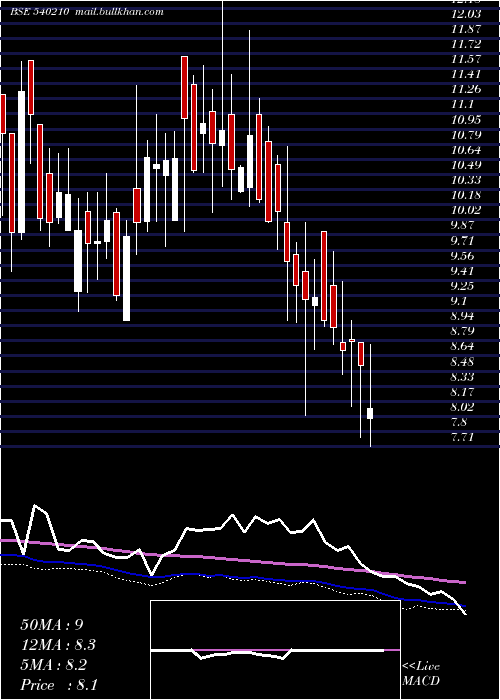Select the 9.56 price axis label
The width and height of the screenshot is (500, 700).
464,256
